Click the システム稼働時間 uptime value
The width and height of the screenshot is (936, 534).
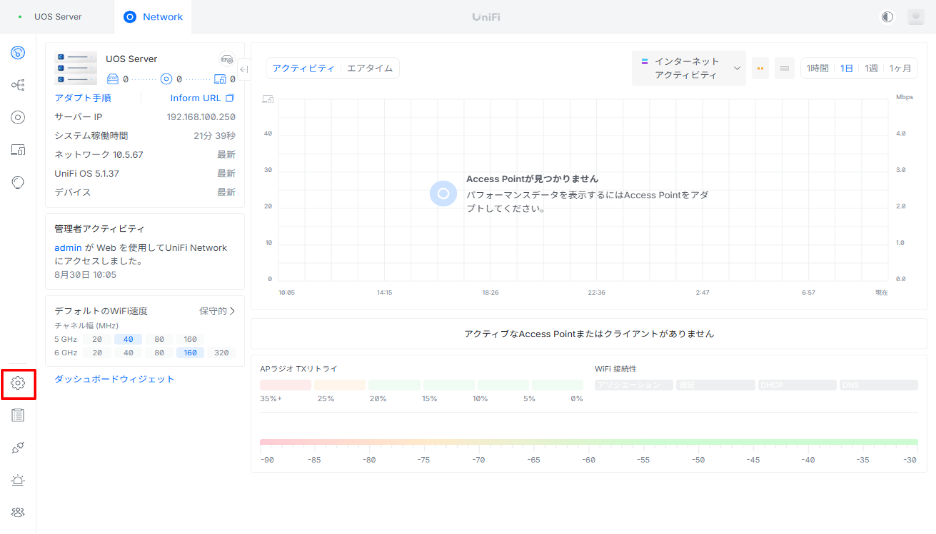click(214, 135)
